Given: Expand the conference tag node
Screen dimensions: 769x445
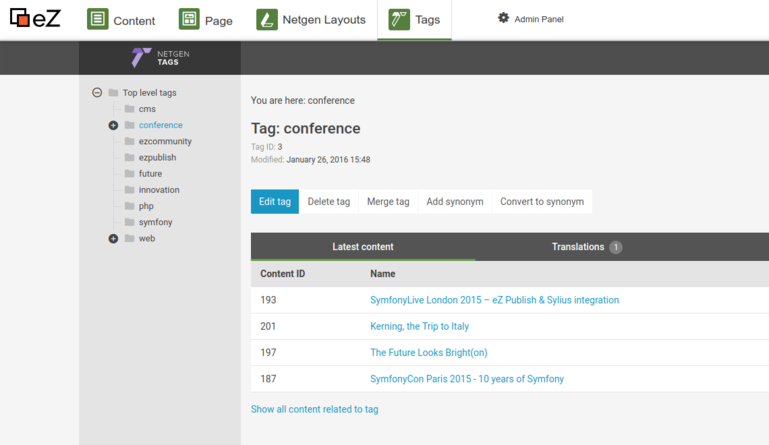Looking at the screenshot, I should pos(113,125).
